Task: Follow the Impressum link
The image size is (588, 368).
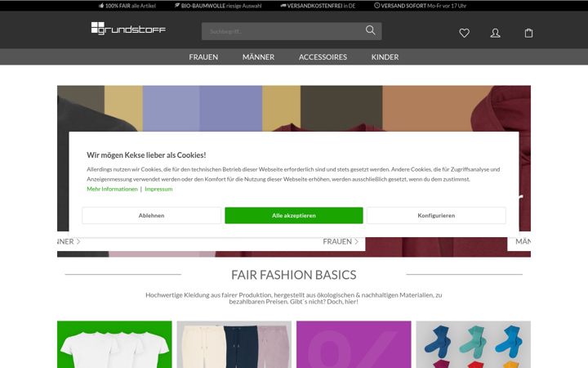Action: (158, 189)
